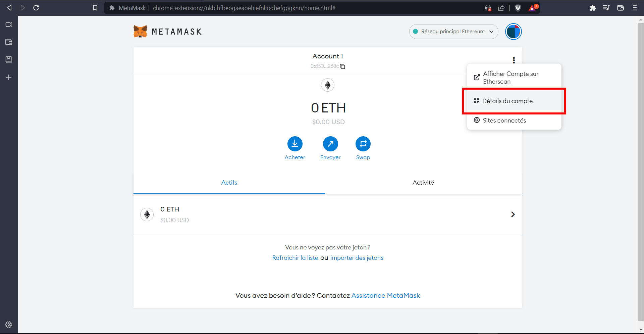Click the Ethereum token icon in asset row
644x334 pixels.
(147, 214)
